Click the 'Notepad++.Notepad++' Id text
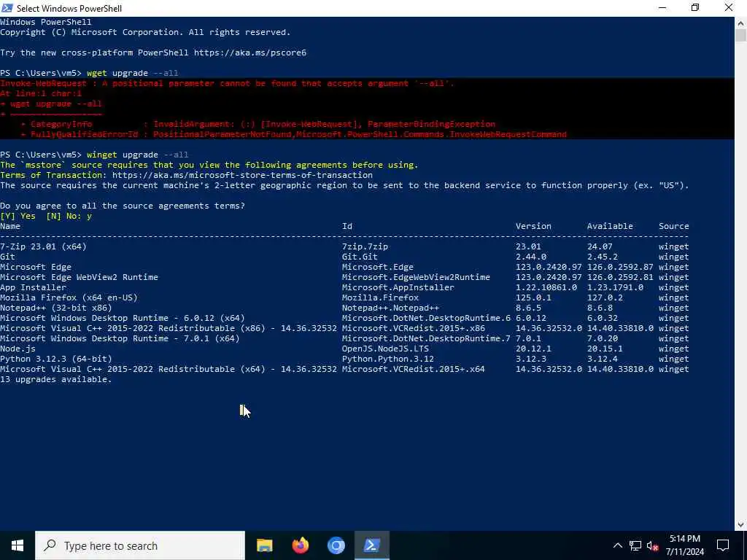747x560 pixels. pos(390,308)
